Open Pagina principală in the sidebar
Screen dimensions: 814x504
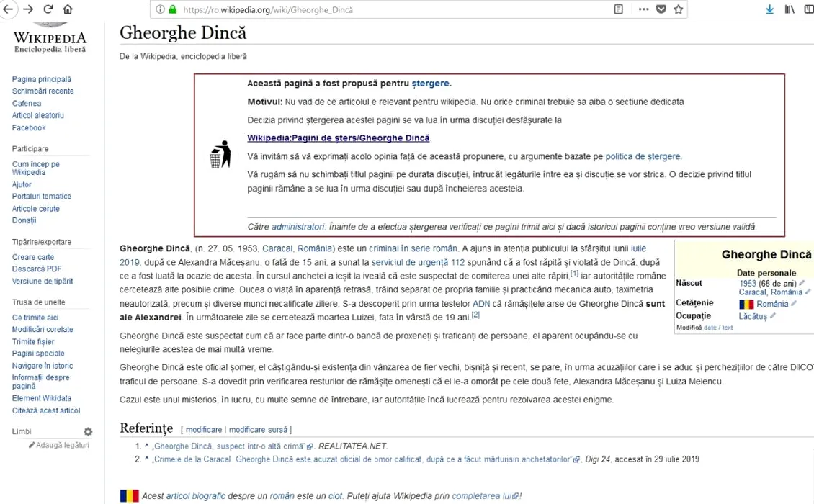[x=42, y=79]
